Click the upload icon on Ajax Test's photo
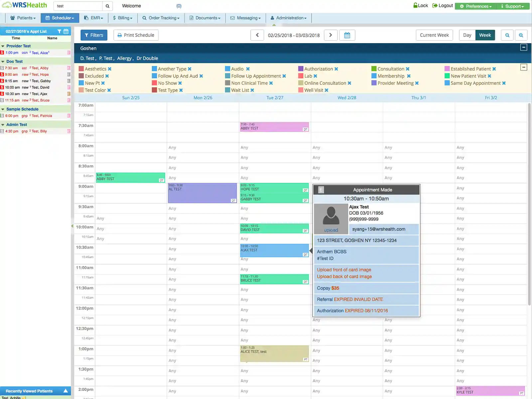Viewport: 532px width, 399px height. click(x=331, y=229)
